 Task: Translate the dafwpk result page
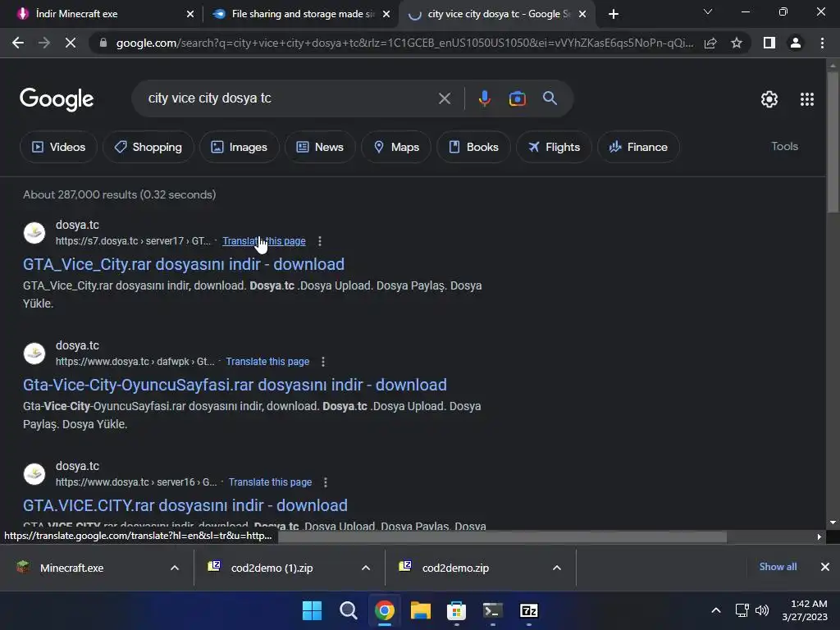pos(267,362)
